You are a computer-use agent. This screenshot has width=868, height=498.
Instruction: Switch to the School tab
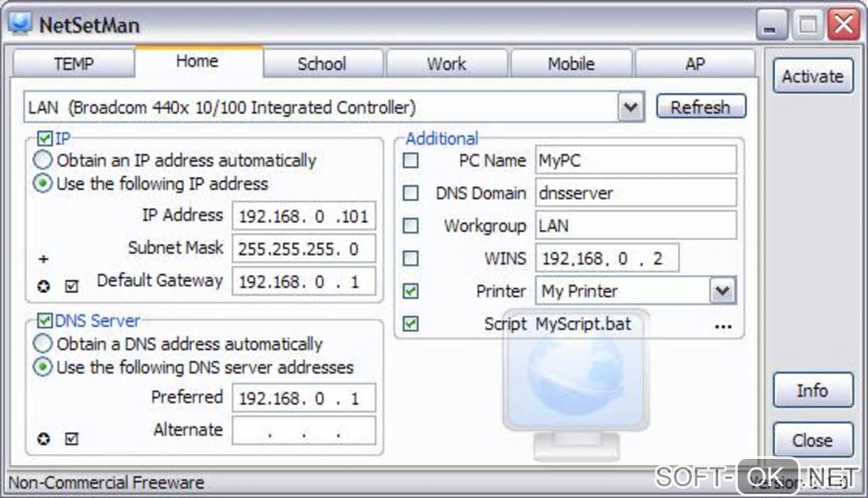[323, 64]
